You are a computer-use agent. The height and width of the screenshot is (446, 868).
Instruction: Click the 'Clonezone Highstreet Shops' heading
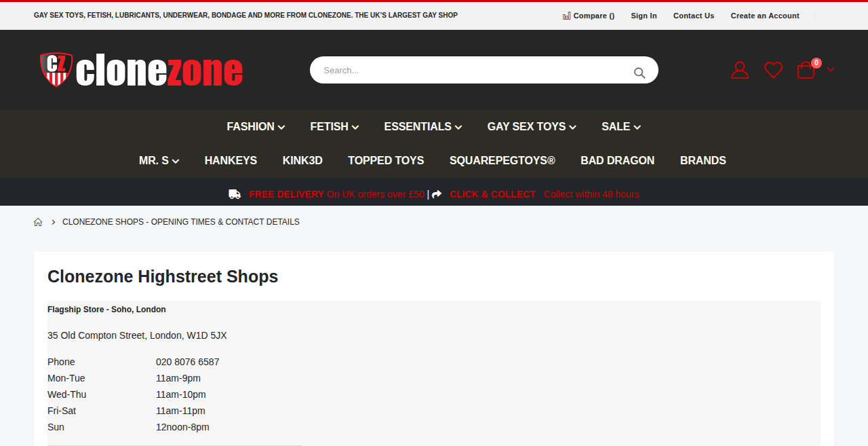pos(163,276)
